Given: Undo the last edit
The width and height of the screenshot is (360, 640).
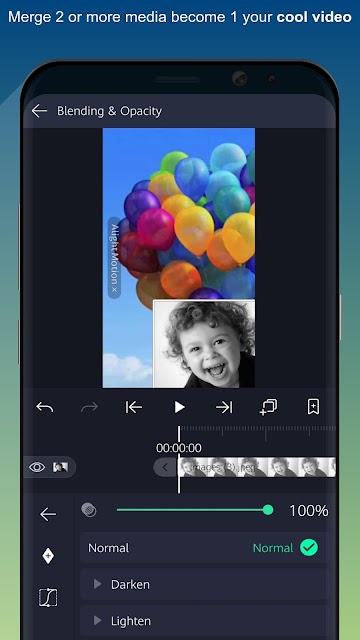Looking at the screenshot, I should [44, 407].
